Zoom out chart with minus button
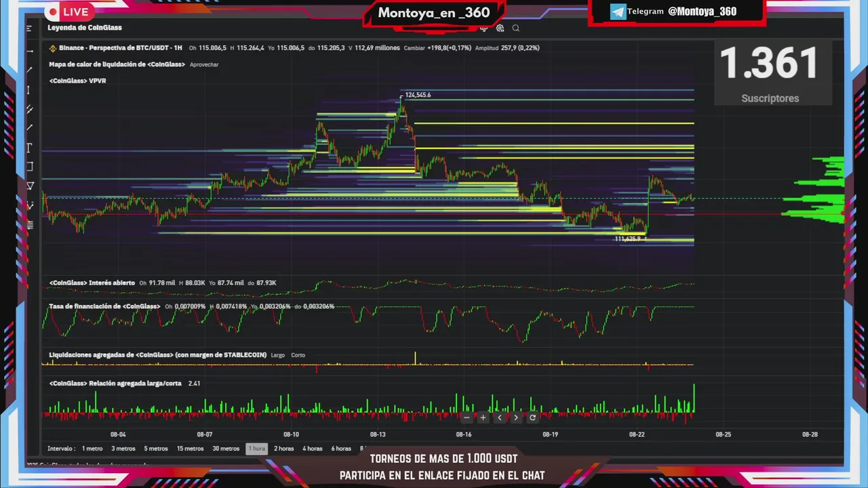The image size is (868, 488). (x=467, y=418)
